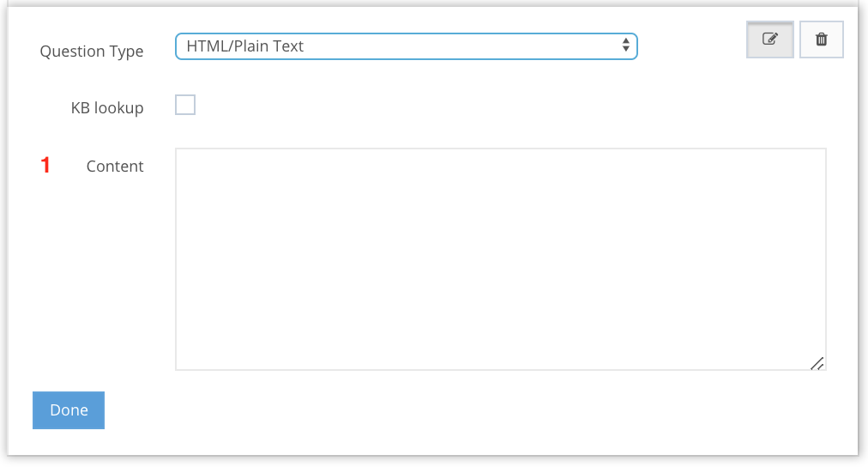Screen dimensions: 868x467
Task: Click the red question number 1
Action: coord(45,166)
